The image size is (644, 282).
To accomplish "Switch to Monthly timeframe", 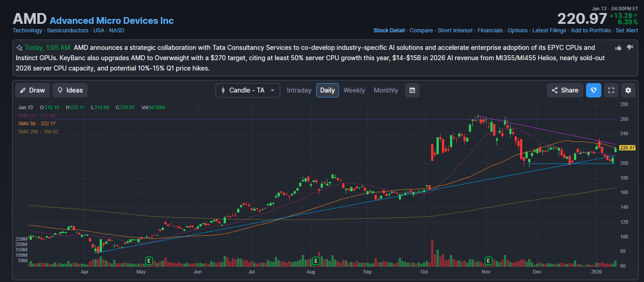I will 386,90.
